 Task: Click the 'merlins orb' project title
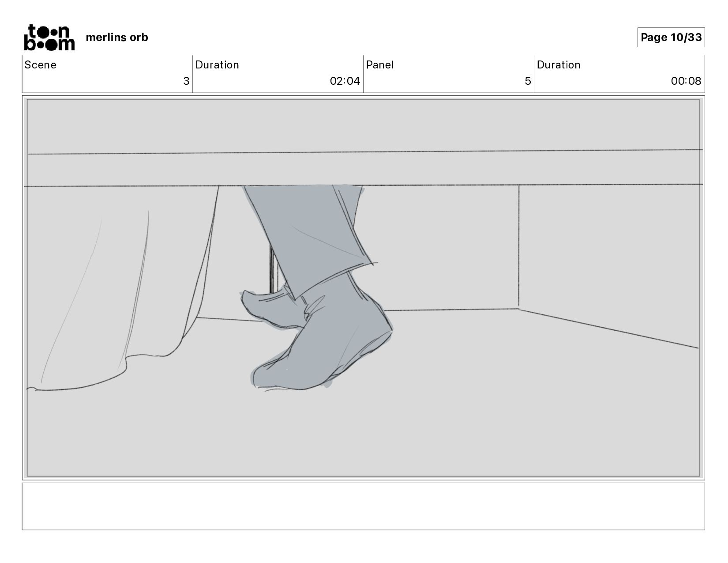click(x=117, y=38)
